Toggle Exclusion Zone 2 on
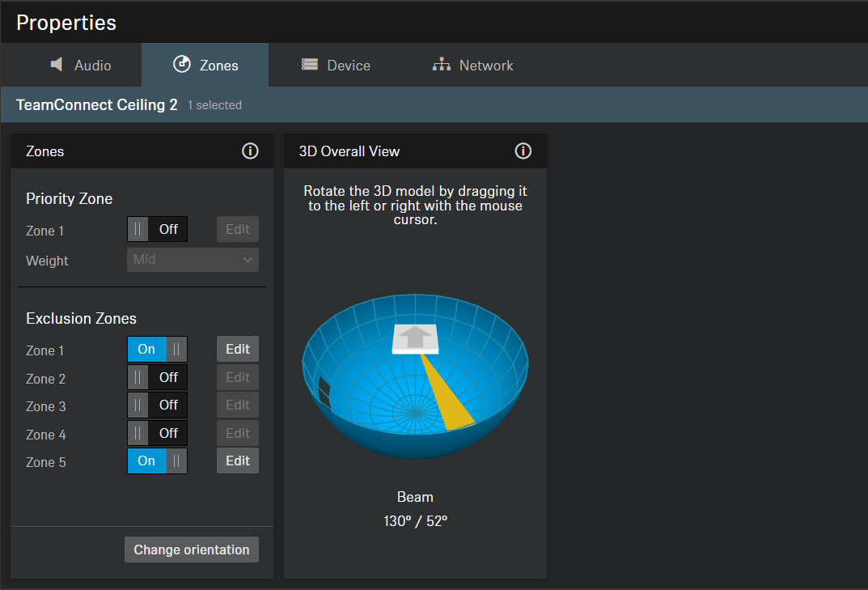The width and height of the screenshot is (868, 590). point(157,377)
